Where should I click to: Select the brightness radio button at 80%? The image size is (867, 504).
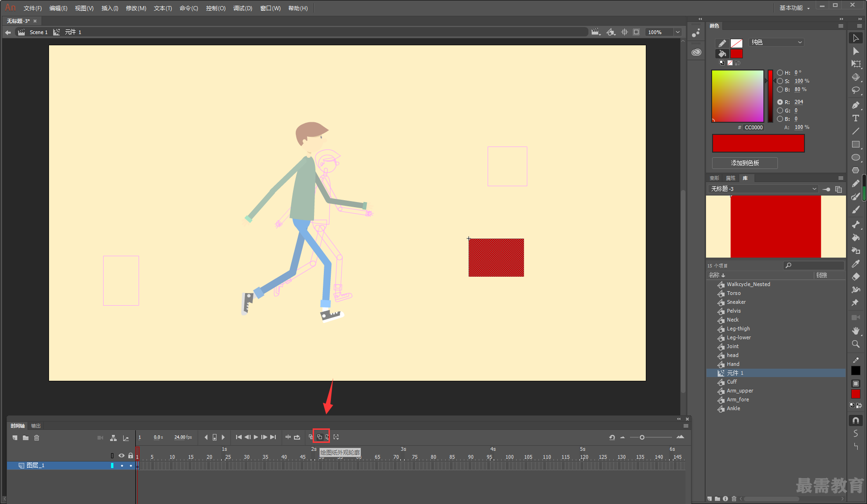click(x=780, y=90)
